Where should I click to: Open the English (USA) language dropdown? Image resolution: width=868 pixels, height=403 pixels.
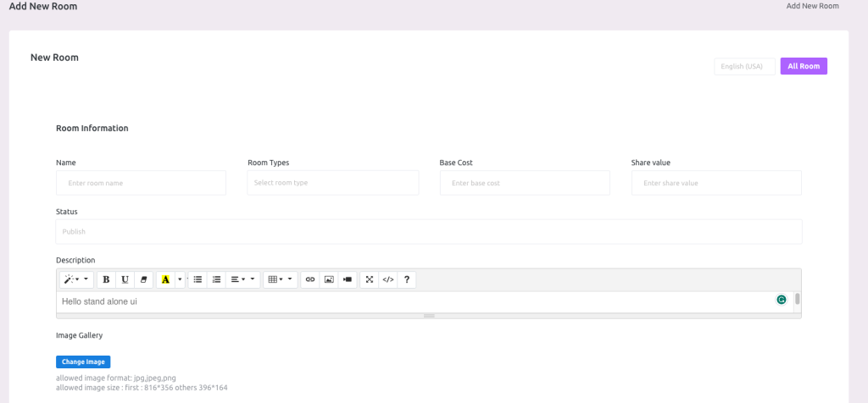[744, 66]
